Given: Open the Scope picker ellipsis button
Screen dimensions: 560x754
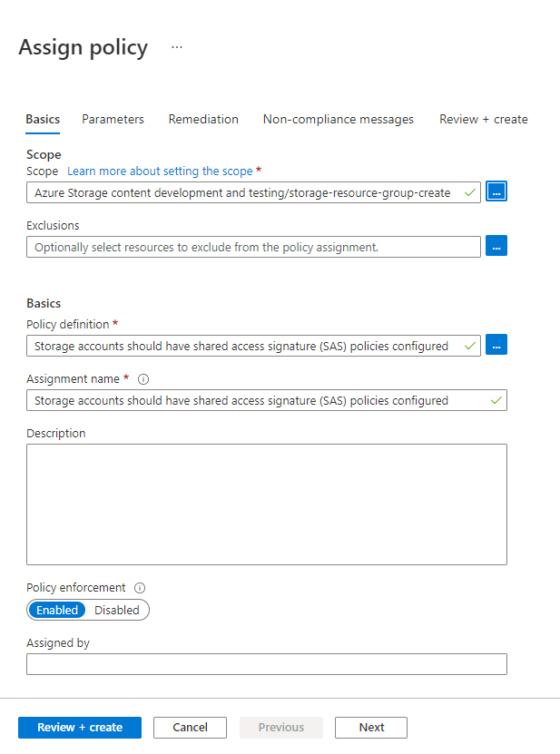Looking at the screenshot, I should point(496,191).
